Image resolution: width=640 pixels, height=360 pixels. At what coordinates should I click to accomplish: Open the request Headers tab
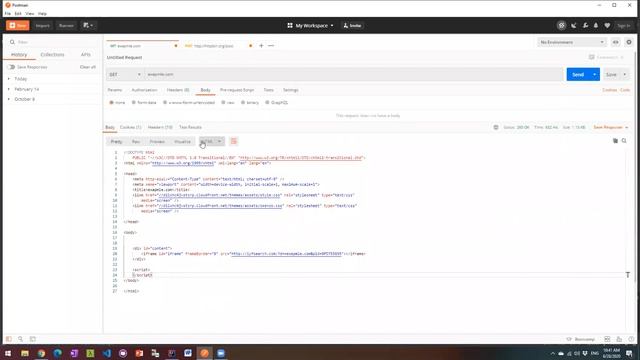coord(178,90)
